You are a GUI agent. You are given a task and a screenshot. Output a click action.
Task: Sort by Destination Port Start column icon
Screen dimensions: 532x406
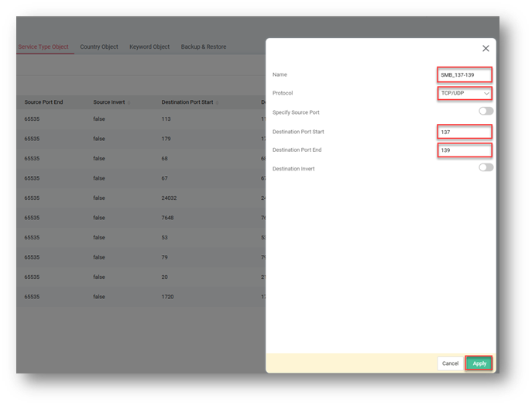(x=217, y=102)
